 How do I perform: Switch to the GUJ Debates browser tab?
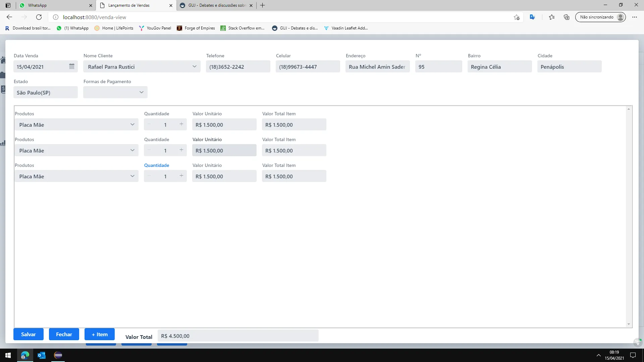pos(216,5)
